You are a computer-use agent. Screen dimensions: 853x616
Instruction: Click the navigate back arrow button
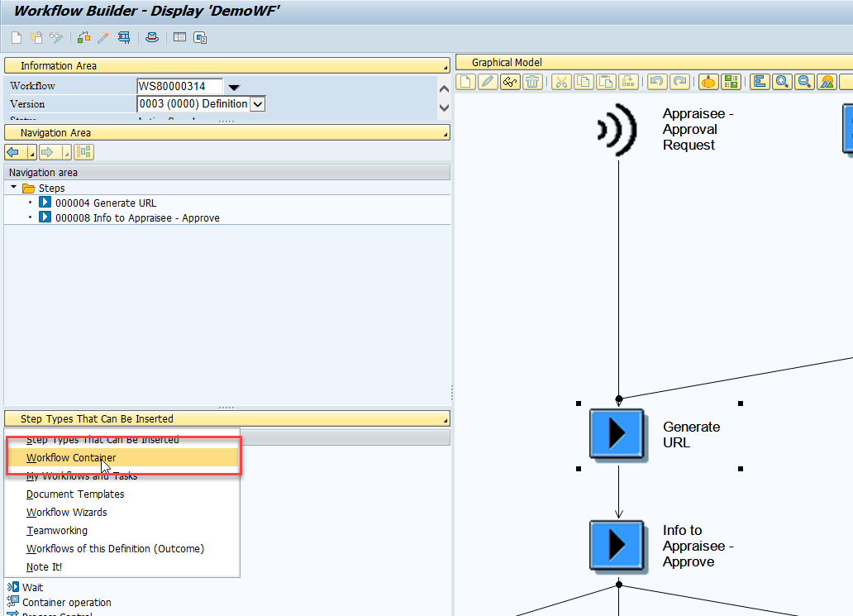pos(13,152)
